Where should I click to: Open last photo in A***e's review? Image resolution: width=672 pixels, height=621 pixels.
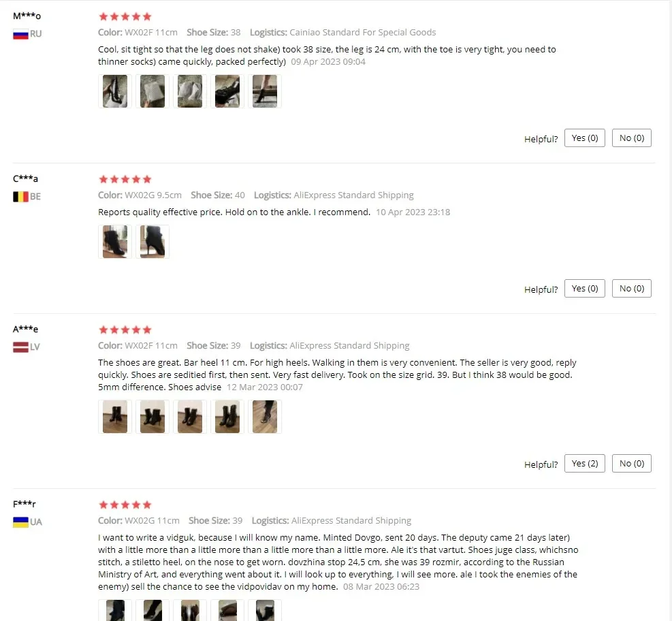[265, 417]
